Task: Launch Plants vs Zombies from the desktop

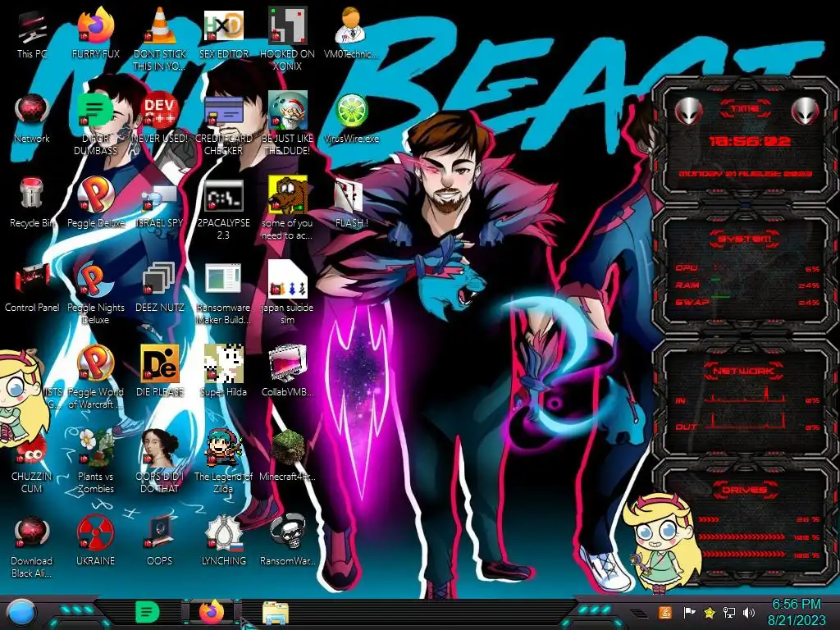Action: pos(95,463)
